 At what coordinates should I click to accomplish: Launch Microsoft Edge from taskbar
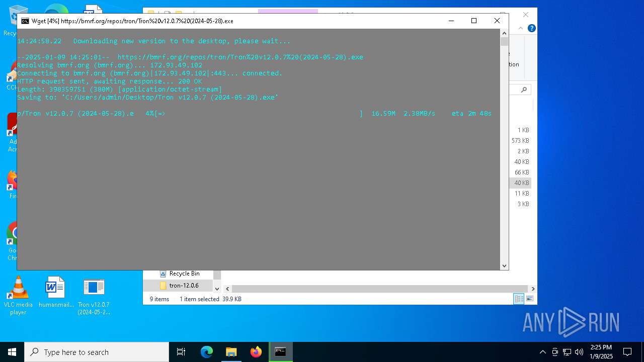click(207, 352)
